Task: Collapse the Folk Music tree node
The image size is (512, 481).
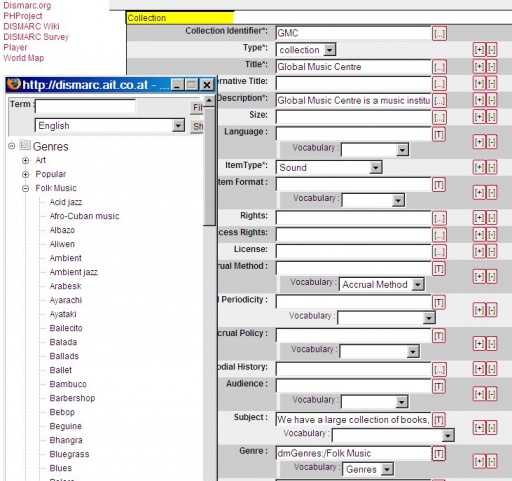Action: tap(25, 188)
